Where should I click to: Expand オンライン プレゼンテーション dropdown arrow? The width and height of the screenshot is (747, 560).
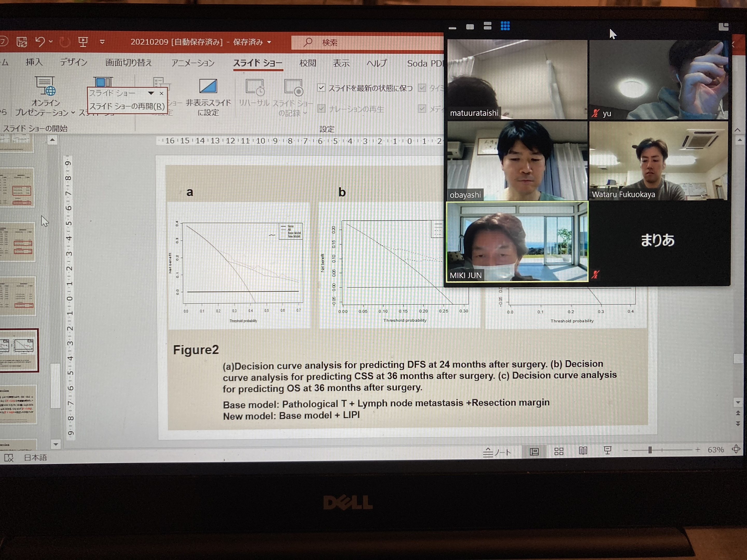73,113
